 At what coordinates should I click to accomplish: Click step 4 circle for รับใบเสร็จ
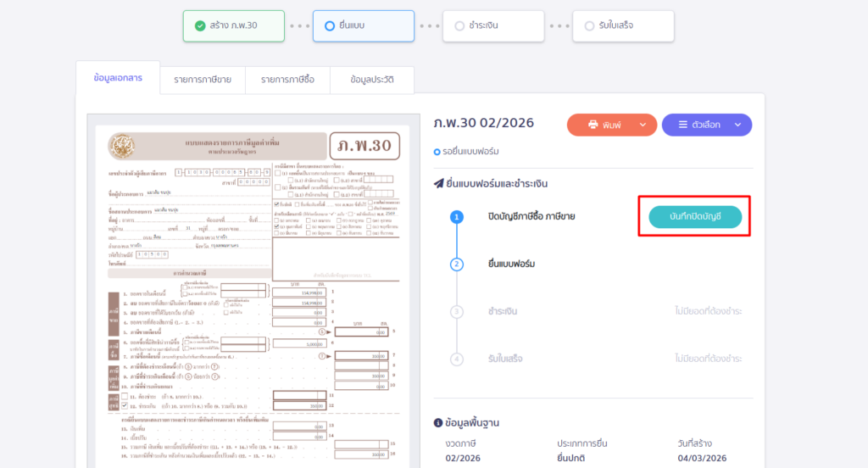point(457,359)
